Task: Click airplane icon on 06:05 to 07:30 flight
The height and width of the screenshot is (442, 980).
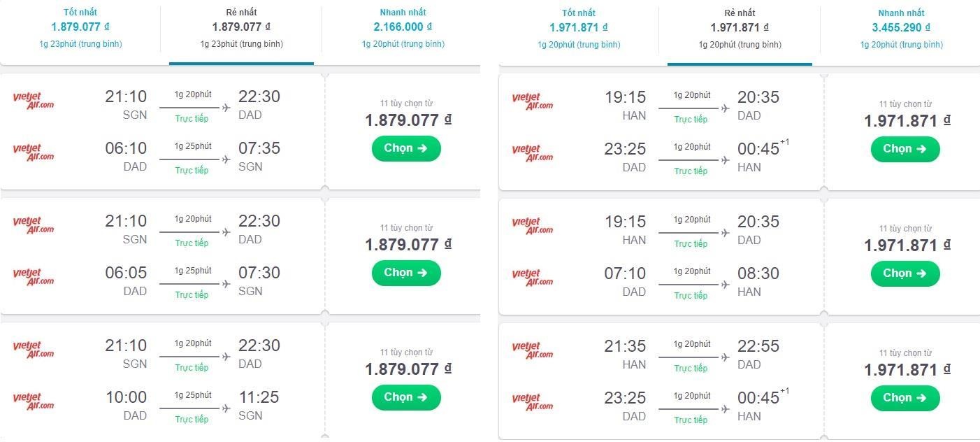Action: click(226, 284)
